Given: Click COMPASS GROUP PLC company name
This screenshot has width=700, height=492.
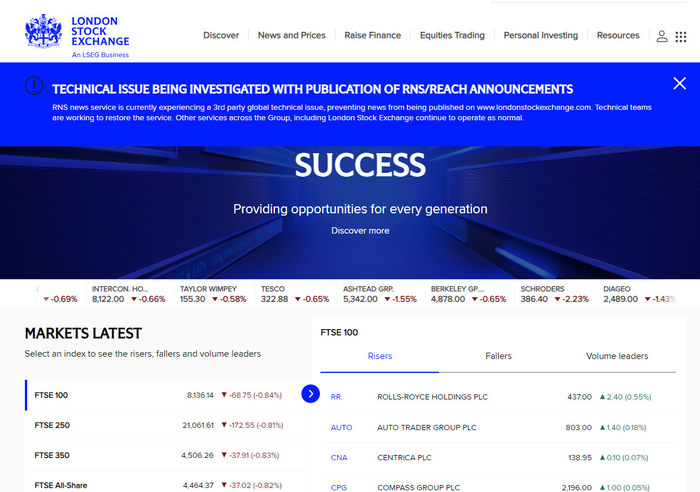Looking at the screenshot, I should point(419,488).
